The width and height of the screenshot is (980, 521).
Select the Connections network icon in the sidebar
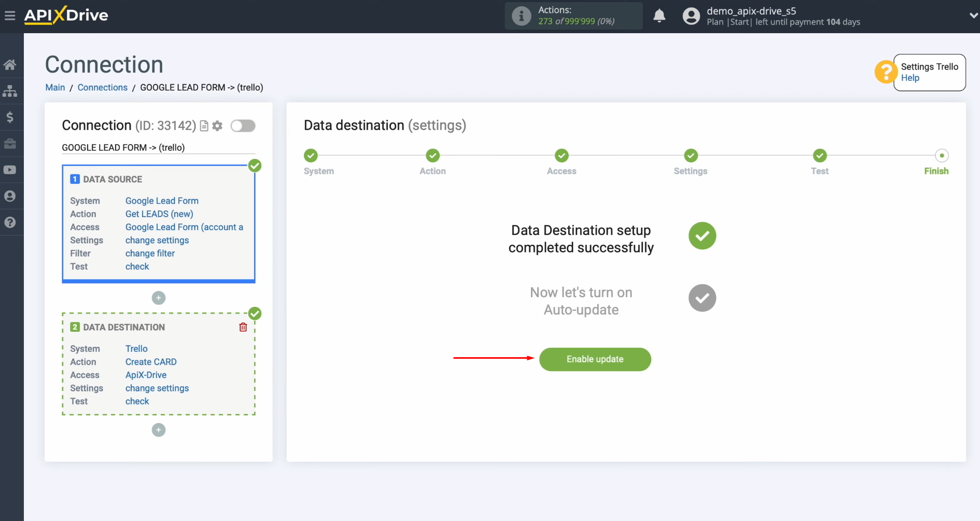click(x=10, y=91)
